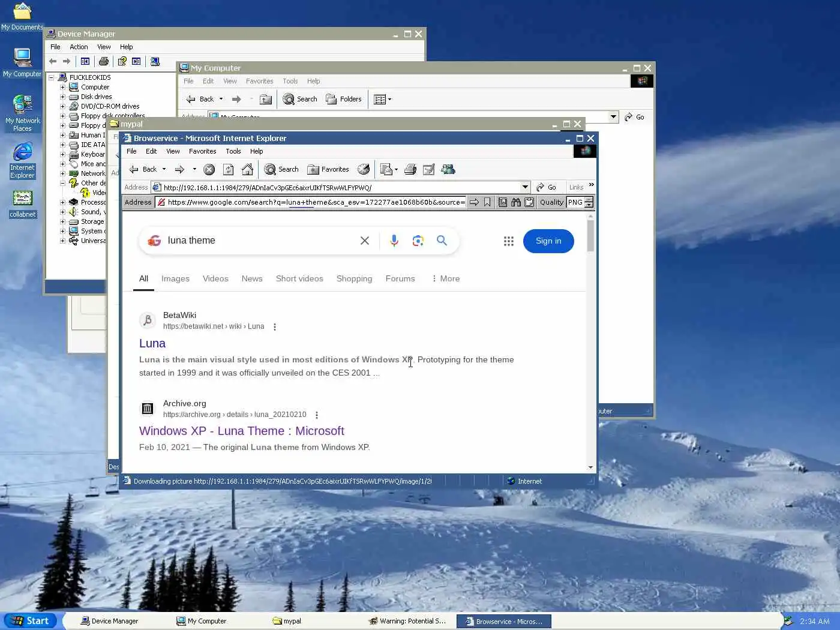This screenshot has width=840, height=630.
Task: Click the Search button in IE toolbar
Action: [x=281, y=170]
